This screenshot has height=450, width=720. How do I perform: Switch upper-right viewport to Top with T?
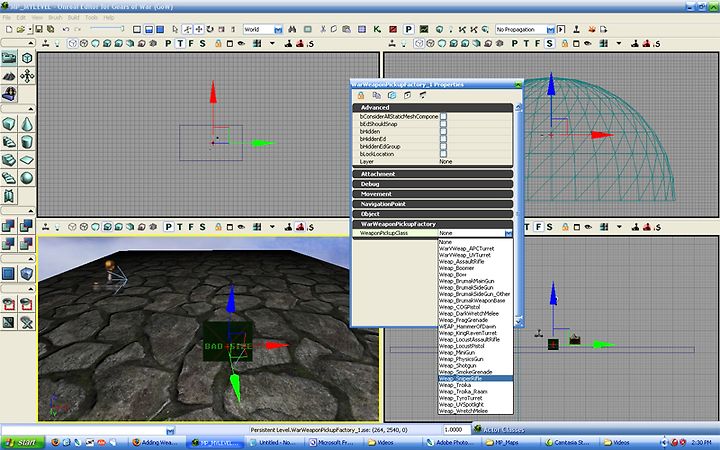coord(526,44)
